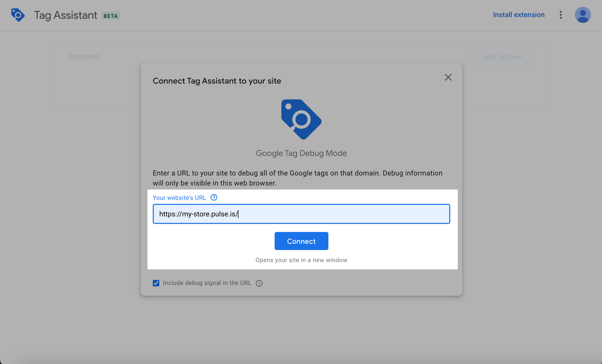Image resolution: width=602 pixels, height=364 pixels.
Task: Click the large Google Tag debug icon
Action: click(301, 119)
